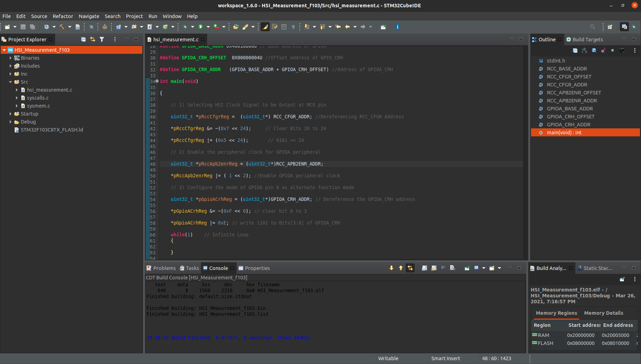
Task: Switch to the Build Targets tab
Action: [x=587, y=40]
